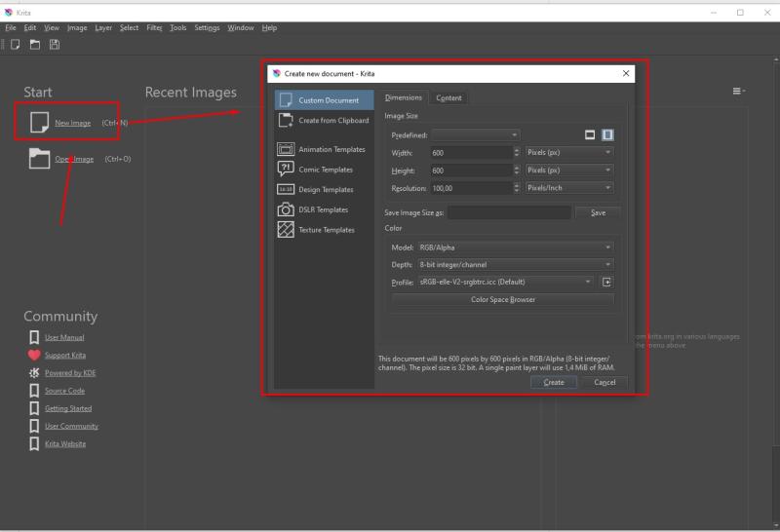Click the Krita Website bookmark icon
This screenshot has width=780, height=532.
pos(34,443)
